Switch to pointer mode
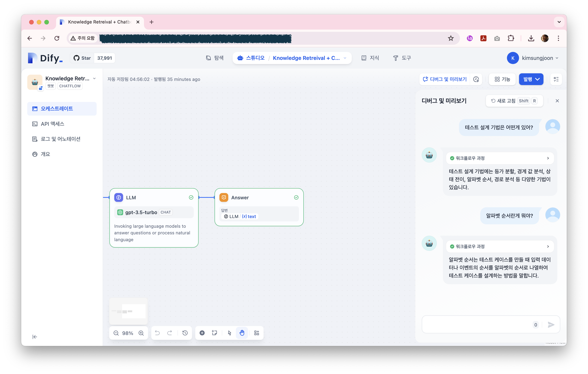588x374 pixels. 229,333
